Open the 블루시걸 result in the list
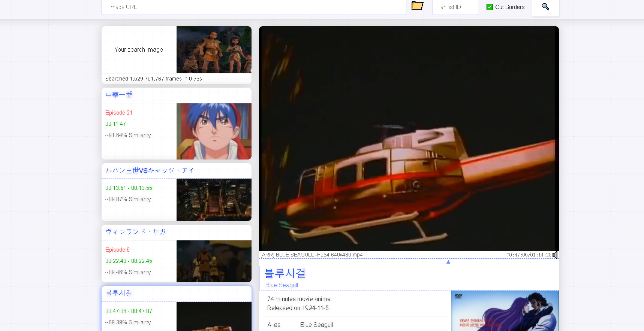This screenshot has height=331, width=644. [x=119, y=294]
